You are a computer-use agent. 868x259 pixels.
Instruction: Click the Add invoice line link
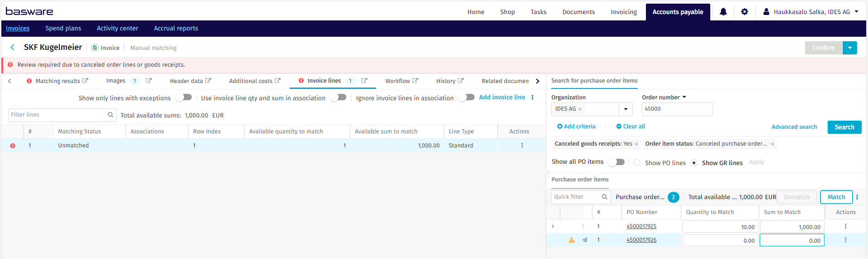502,97
